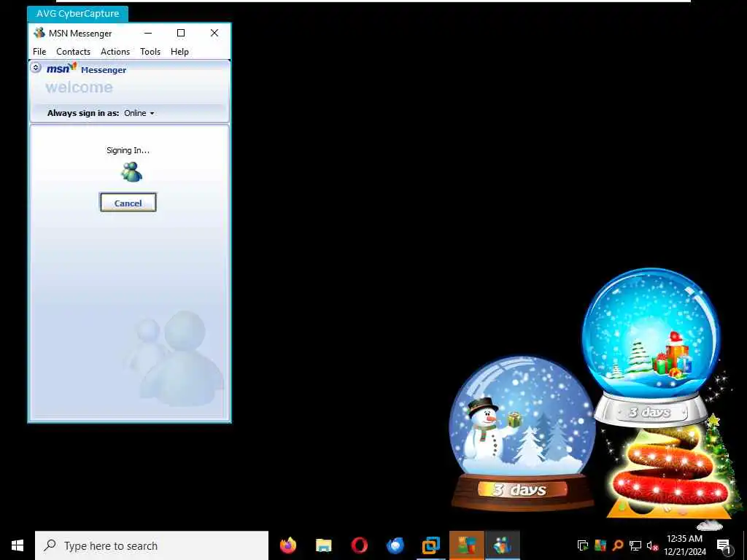Launch Firefox from the taskbar

click(x=287, y=545)
